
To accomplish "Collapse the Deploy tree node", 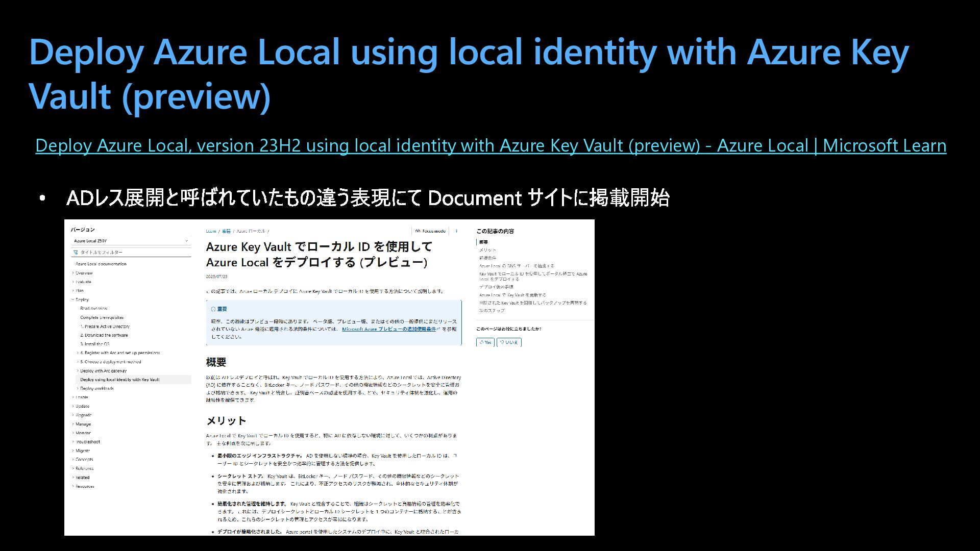I will click(80, 299).
